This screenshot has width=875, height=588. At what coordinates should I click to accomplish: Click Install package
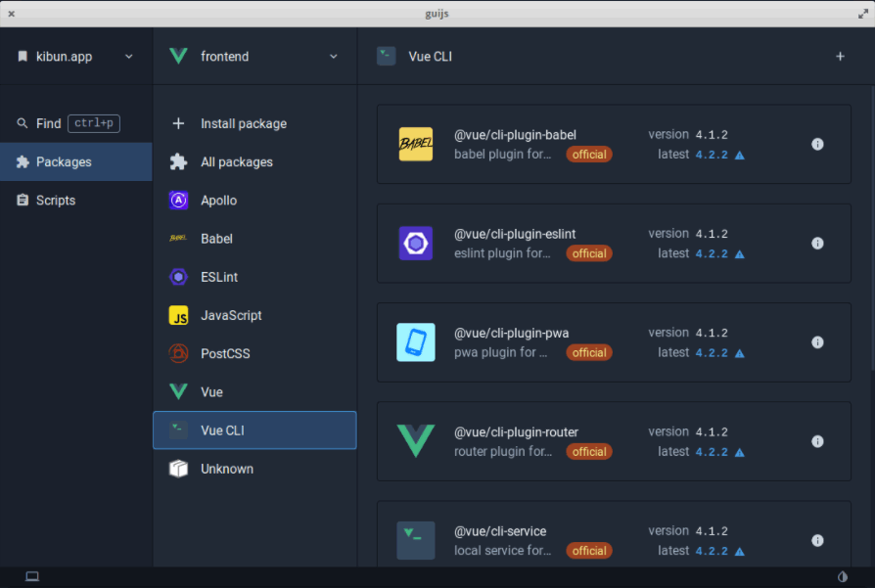[x=244, y=124]
